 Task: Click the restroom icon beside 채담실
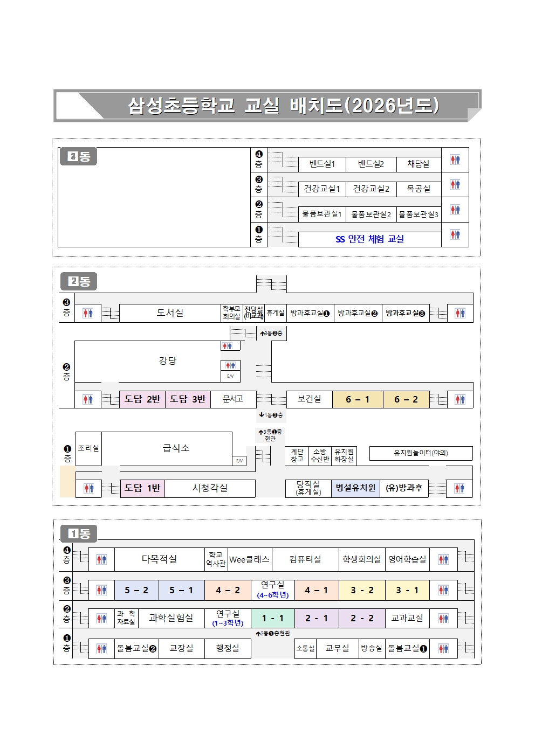(455, 159)
